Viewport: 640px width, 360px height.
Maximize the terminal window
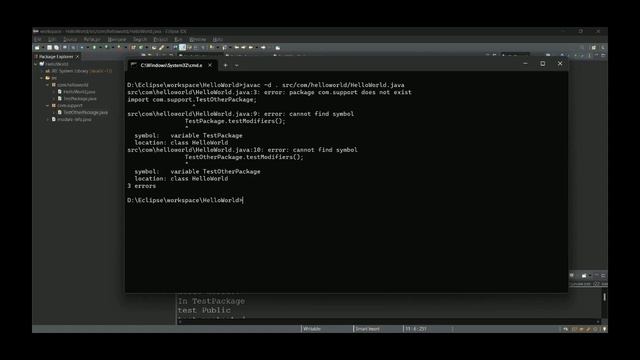(x=542, y=64)
